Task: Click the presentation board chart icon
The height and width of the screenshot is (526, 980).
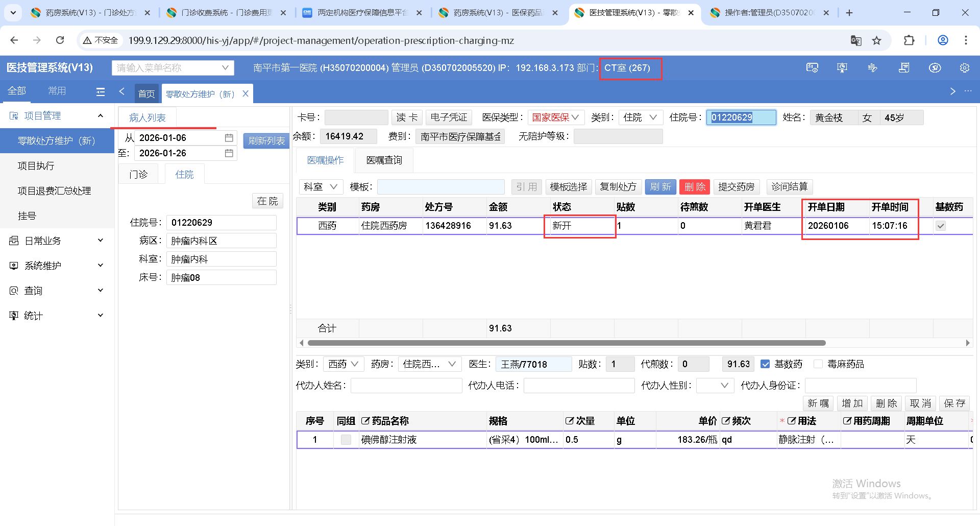Action: 842,68
